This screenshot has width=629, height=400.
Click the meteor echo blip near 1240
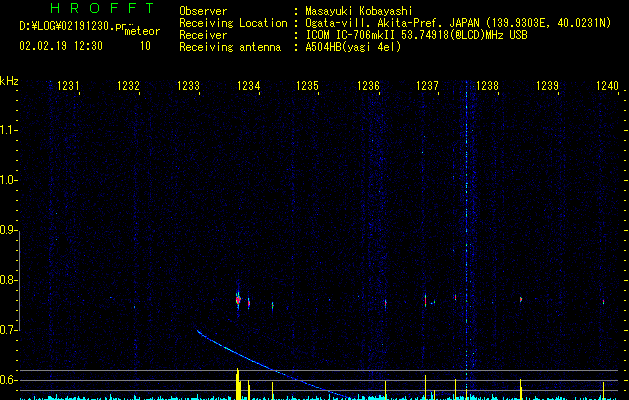603,302
